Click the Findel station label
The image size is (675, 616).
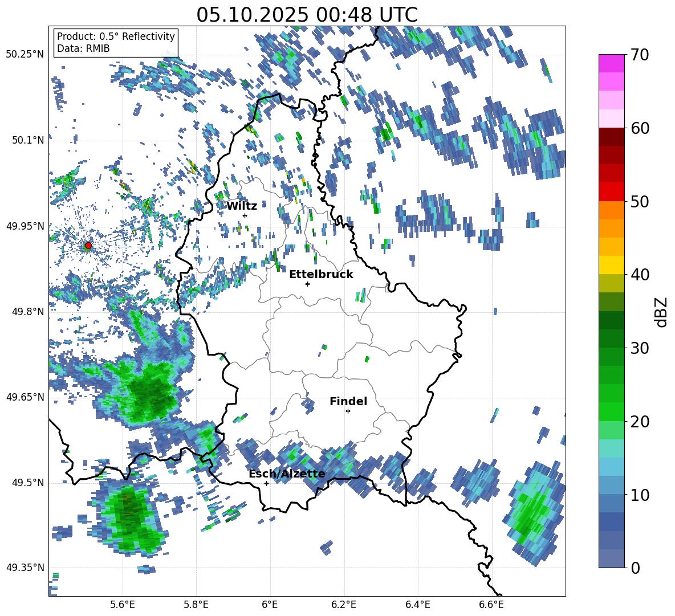[348, 401]
